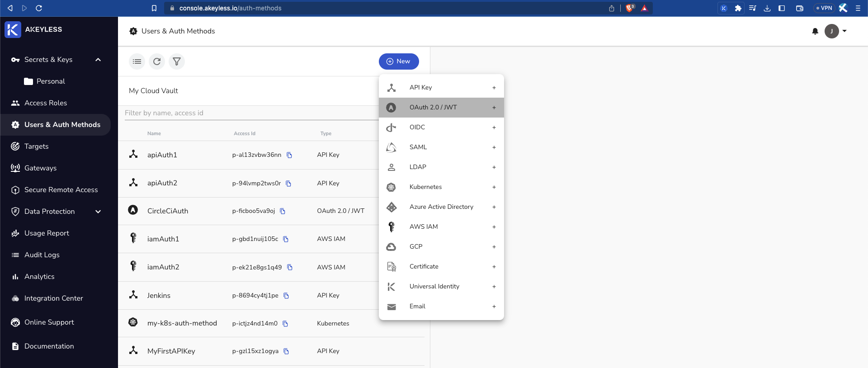Click the New button
Screen dimensions: 868x368
pos(399,61)
